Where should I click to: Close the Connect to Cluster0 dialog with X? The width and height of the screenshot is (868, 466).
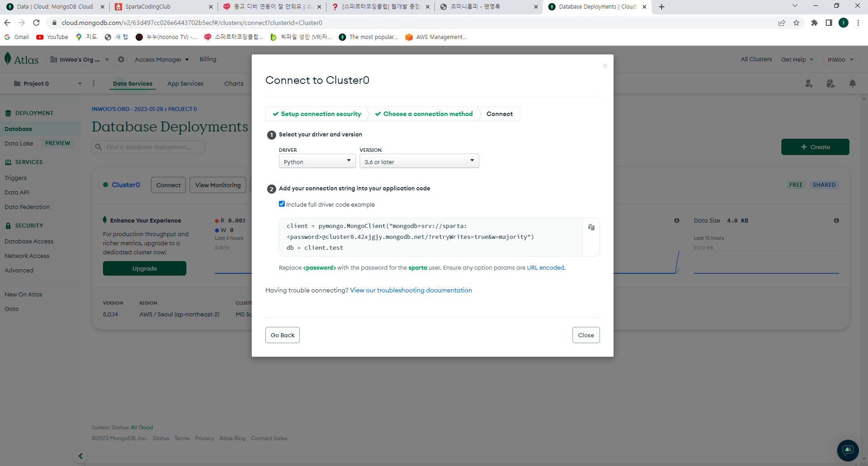tap(605, 66)
